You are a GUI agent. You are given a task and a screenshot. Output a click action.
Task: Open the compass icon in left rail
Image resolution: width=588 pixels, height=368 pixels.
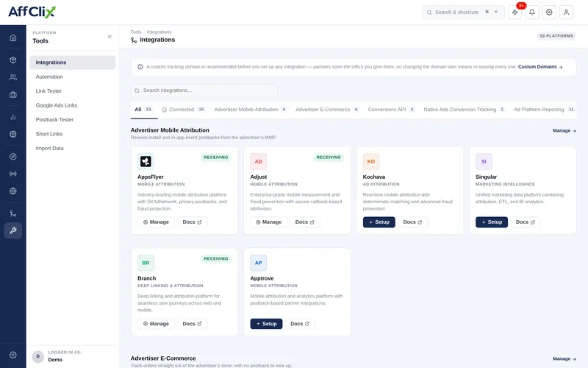[x=13, y=157]
